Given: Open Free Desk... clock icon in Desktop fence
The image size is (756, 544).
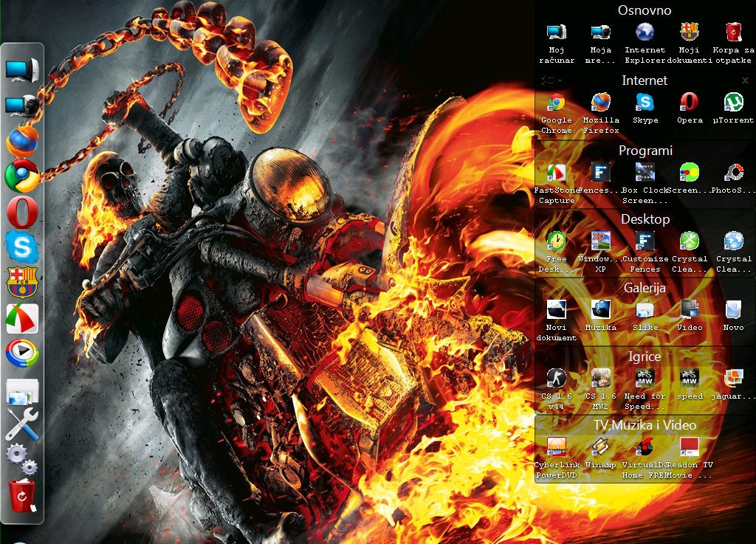Looking at the screenshot, I should (557, 241).
